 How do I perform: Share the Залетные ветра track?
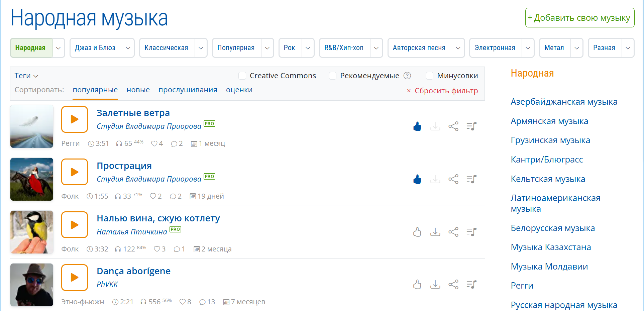coord(453,126)
